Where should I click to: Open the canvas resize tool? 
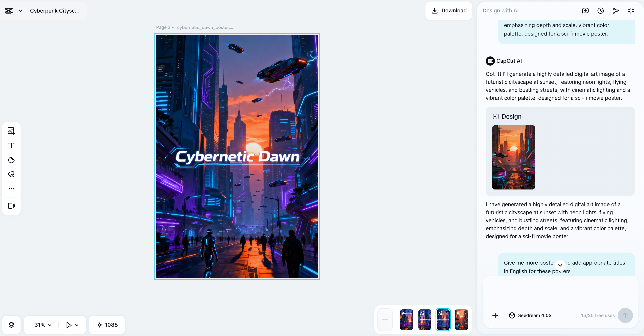11,206
